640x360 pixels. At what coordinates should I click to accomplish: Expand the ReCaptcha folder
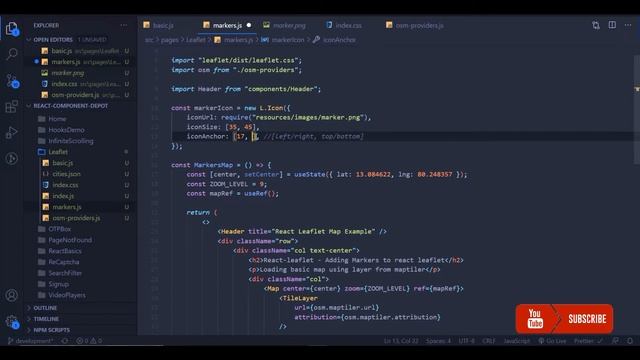click(x=64, y=262)
